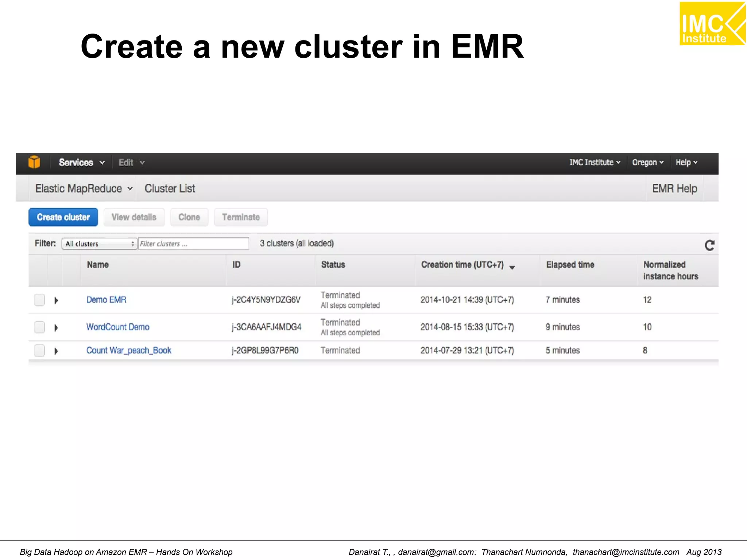Open the Oregon region selector

click(x=647, y=163)
